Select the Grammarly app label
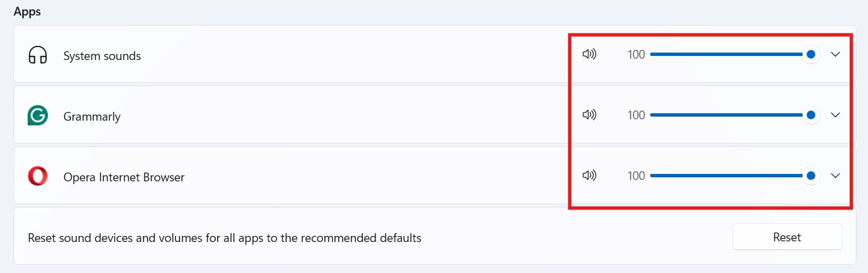The height and width of the screenshot is (273, 868). (92, 117)
